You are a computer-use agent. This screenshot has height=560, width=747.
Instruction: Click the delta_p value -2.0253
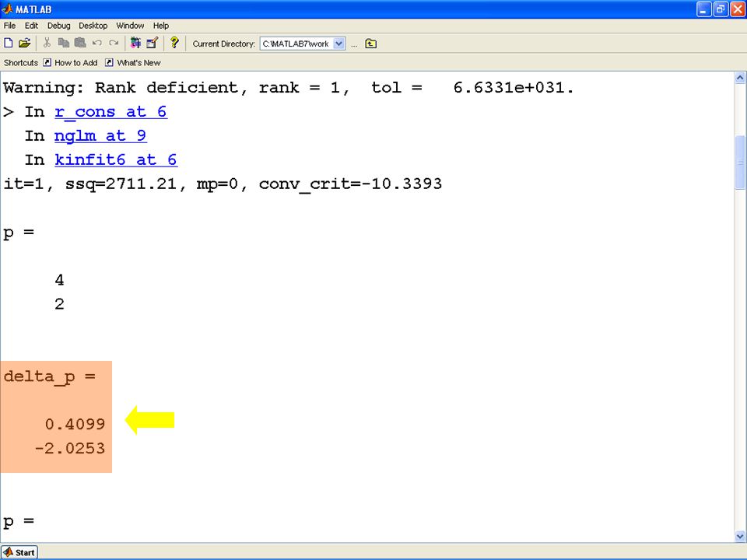[69, 448]
